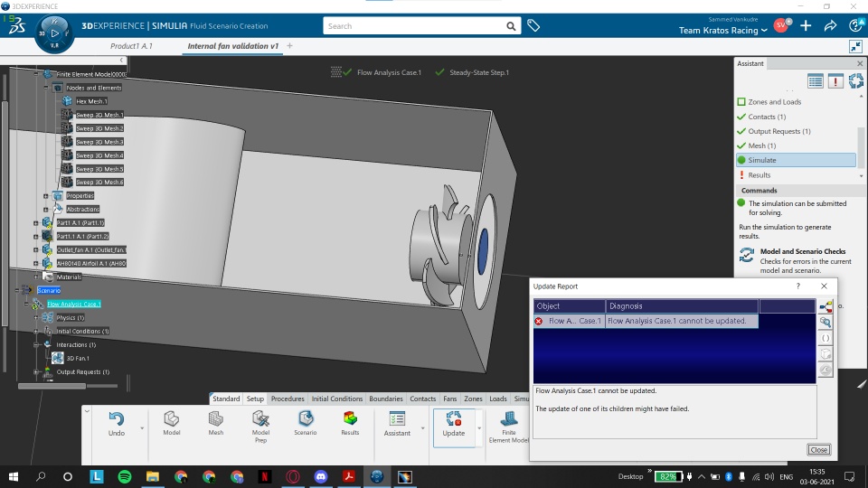868x488 pixels.
Task: Select Results step in Assistant
Action: point(759,174)
